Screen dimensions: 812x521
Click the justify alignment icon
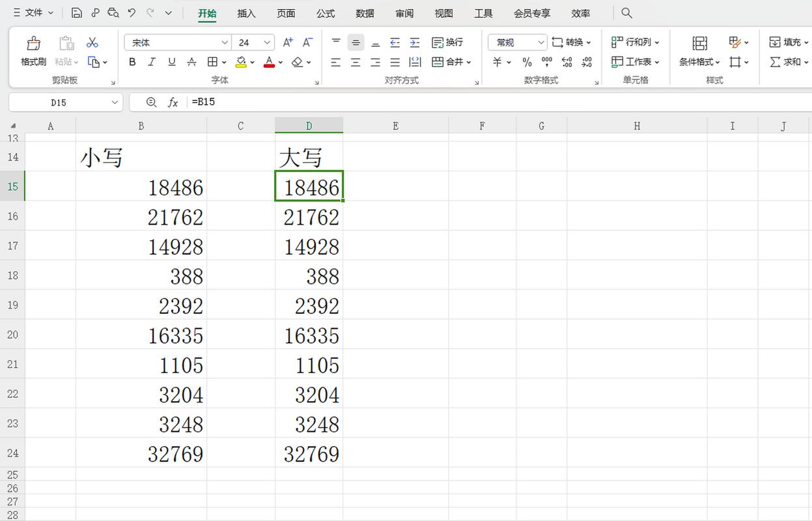(x=395, y=63)
